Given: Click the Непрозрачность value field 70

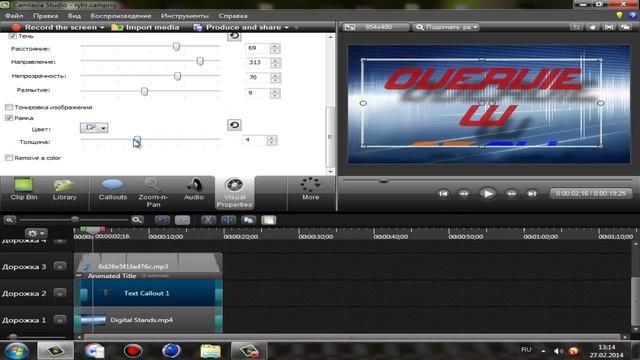Looking at the screenshot, I should (258, 78).
